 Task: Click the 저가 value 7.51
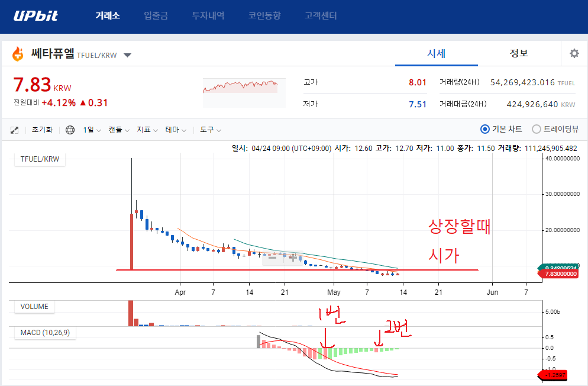pyautogui.click(x=418, y=104)
